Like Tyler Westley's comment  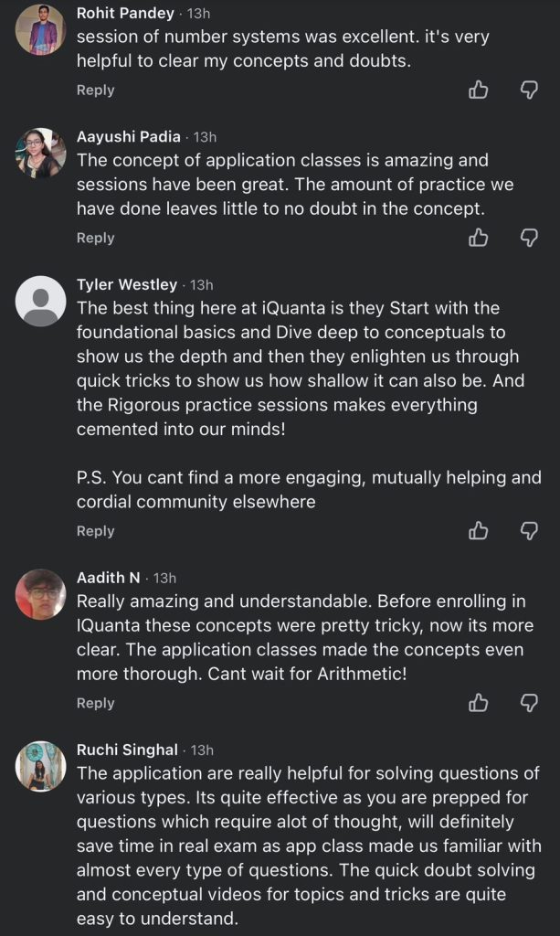coord(478,531)
